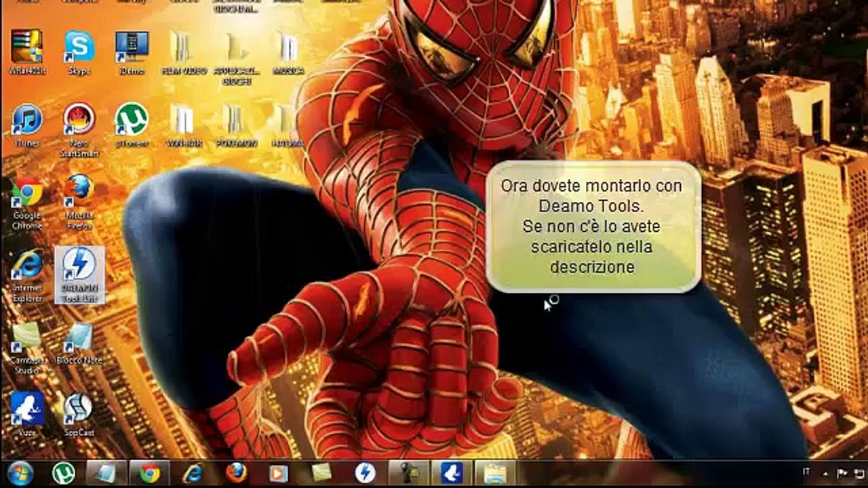Launch iTunes from the desktop

click(27, 125)
